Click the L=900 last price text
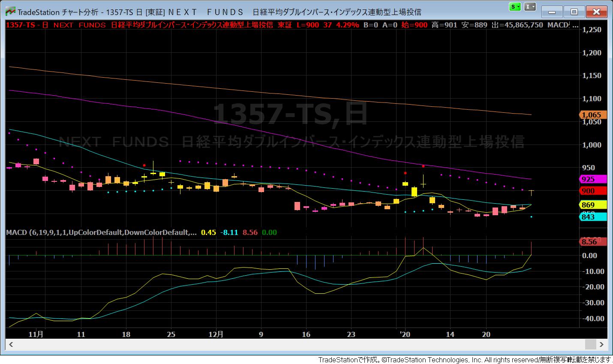The image size is (613, 364). (x=308, y=25)
